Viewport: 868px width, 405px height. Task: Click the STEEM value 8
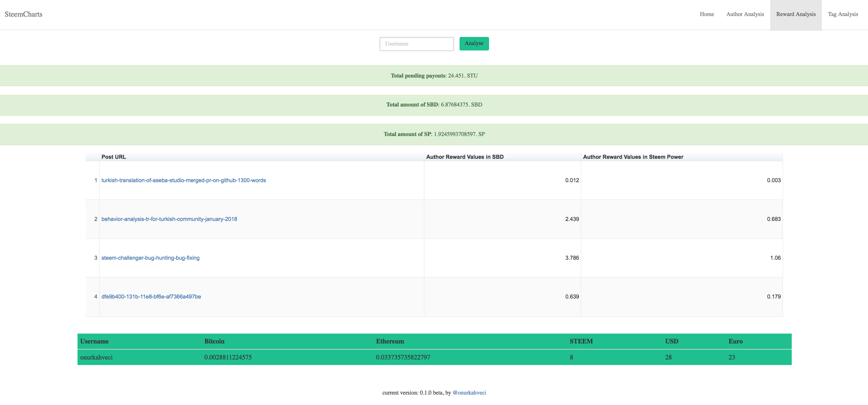[x=571, y=357]
